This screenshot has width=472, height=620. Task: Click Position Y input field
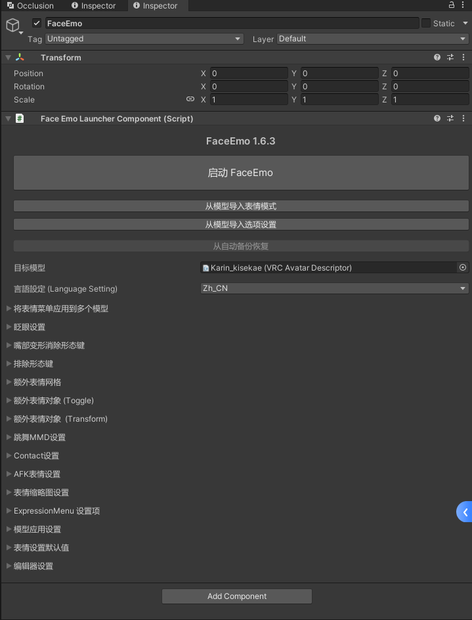pyautogui.click(x=339, y=73)
